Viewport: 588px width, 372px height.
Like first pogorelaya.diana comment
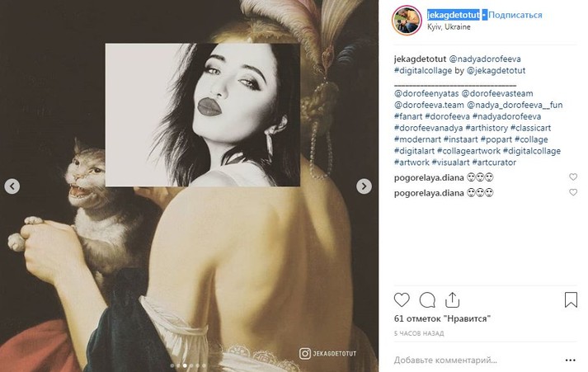pos(572,177)
